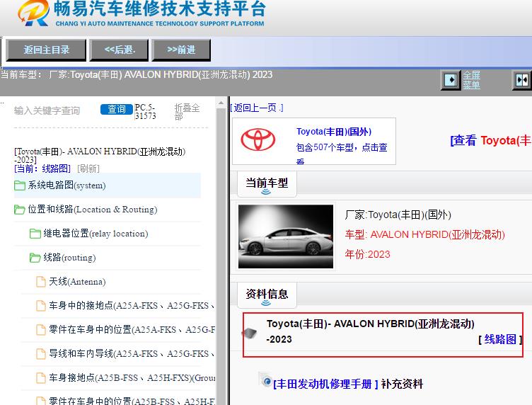Image resolution: width=532 pixels, height=405 pixels.
Task: Click the open folder icon of 位置和线路
Action: point(20,210)
